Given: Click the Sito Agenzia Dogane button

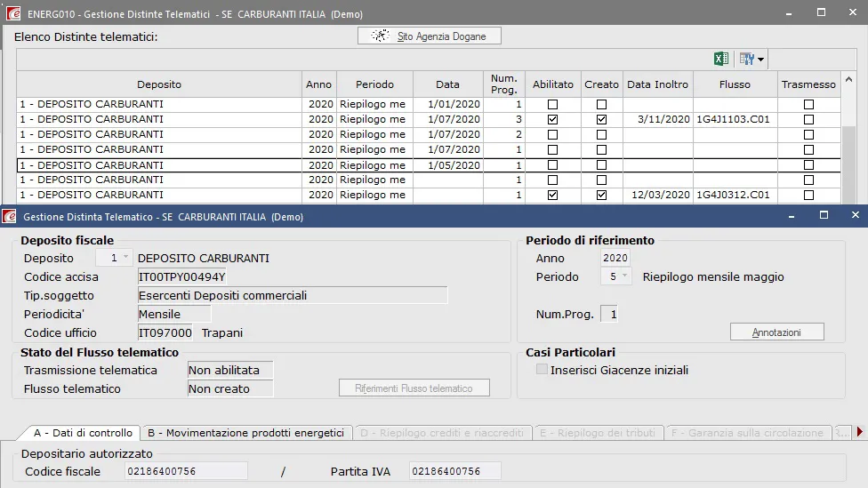Looking at the screenshot, I should 429,36.
